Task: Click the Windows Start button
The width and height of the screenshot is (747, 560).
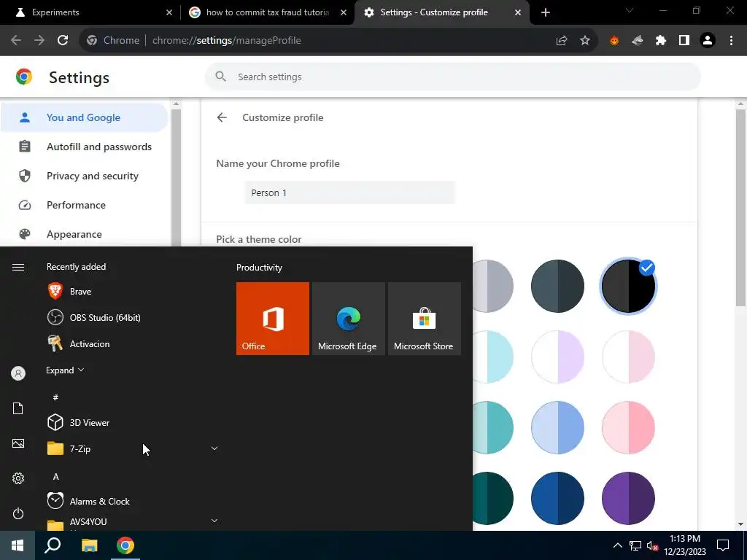Action: [18, 545]
